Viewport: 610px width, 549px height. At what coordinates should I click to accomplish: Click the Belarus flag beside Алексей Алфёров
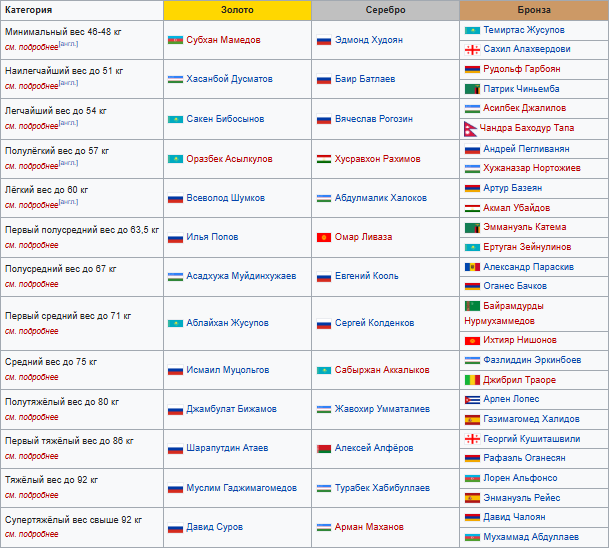324,449
